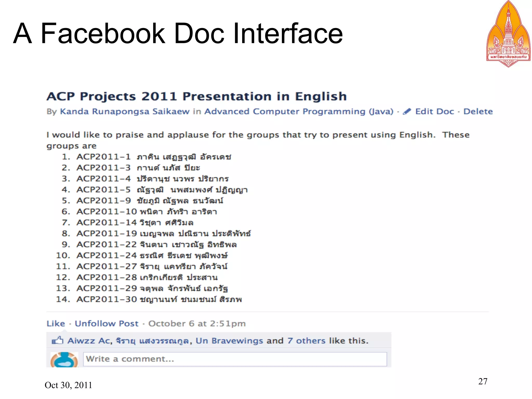This screenshot has height=399, width=532.
Task: Click the October 6 at 2:51pm timestamp
Action: 197,323
